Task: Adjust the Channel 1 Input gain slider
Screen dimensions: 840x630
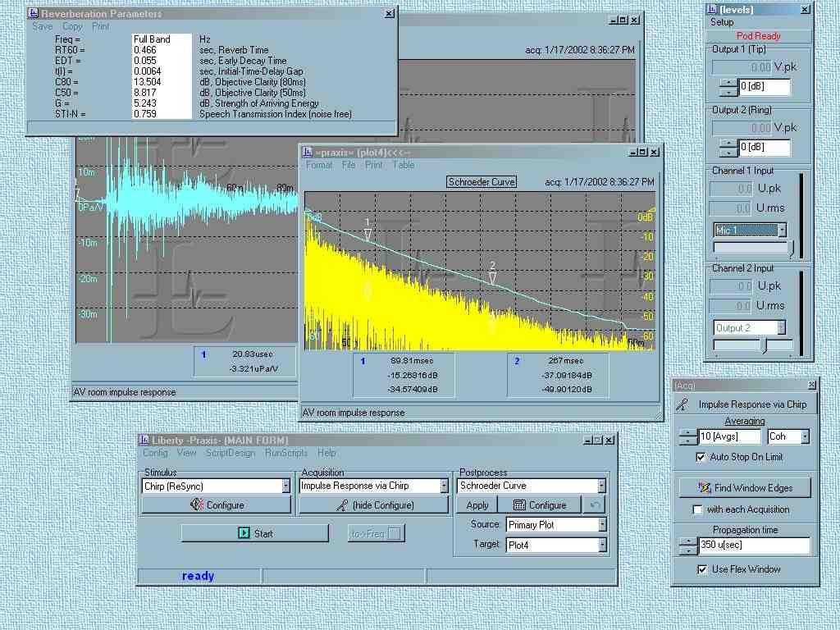Action: (x=791, y=247)
